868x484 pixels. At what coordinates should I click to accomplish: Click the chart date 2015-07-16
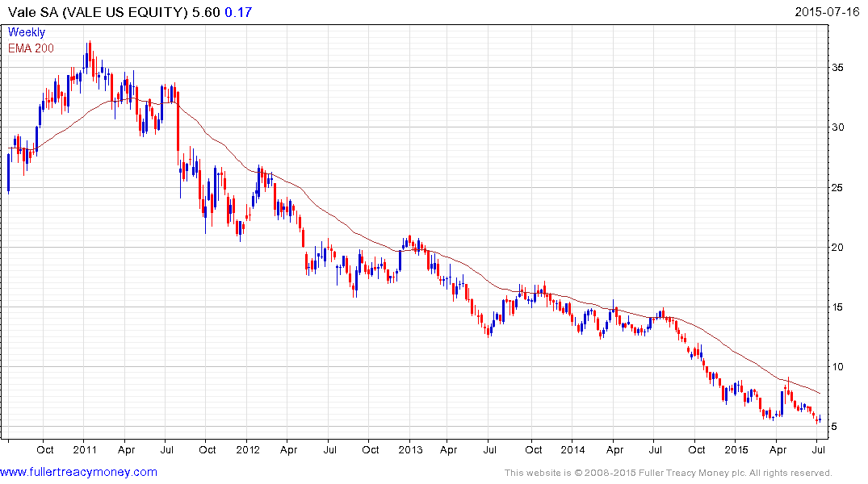pyautogui.click(x=827, y=11)
